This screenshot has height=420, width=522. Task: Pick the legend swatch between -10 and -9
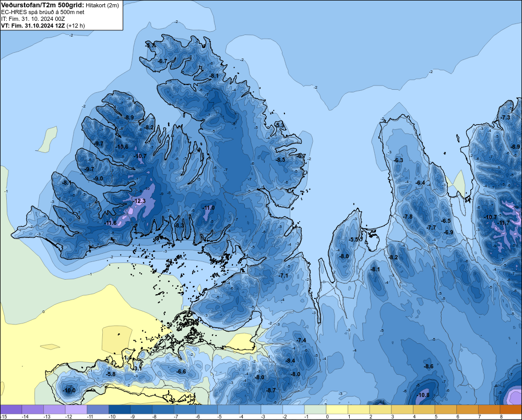click(120, 409)
